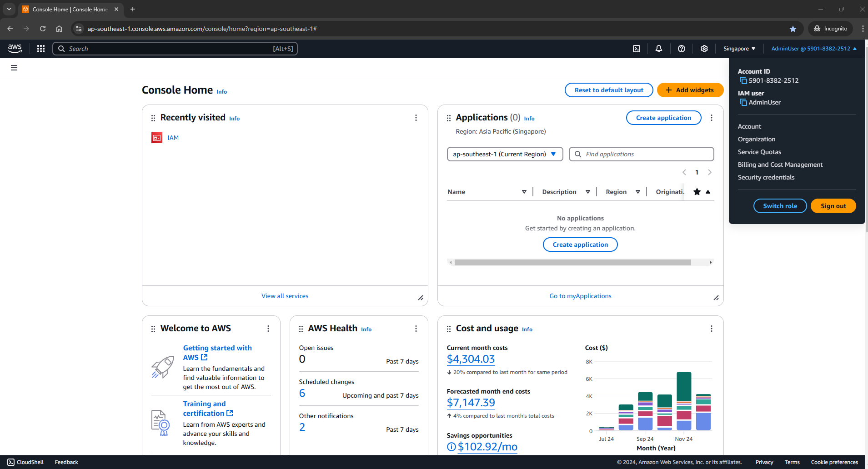868x469 pixels.
Task: Open the View all services link
Action: click(x=285, y=296)
